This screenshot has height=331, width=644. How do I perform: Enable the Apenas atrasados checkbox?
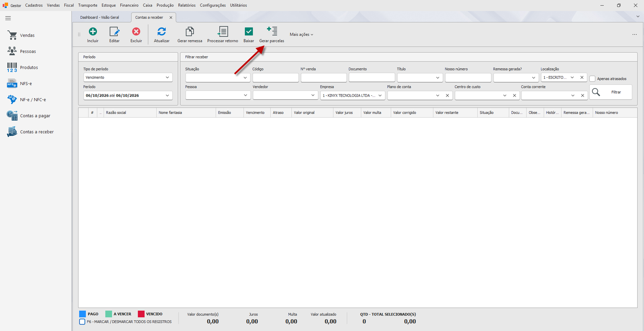(x=592, y=79)
